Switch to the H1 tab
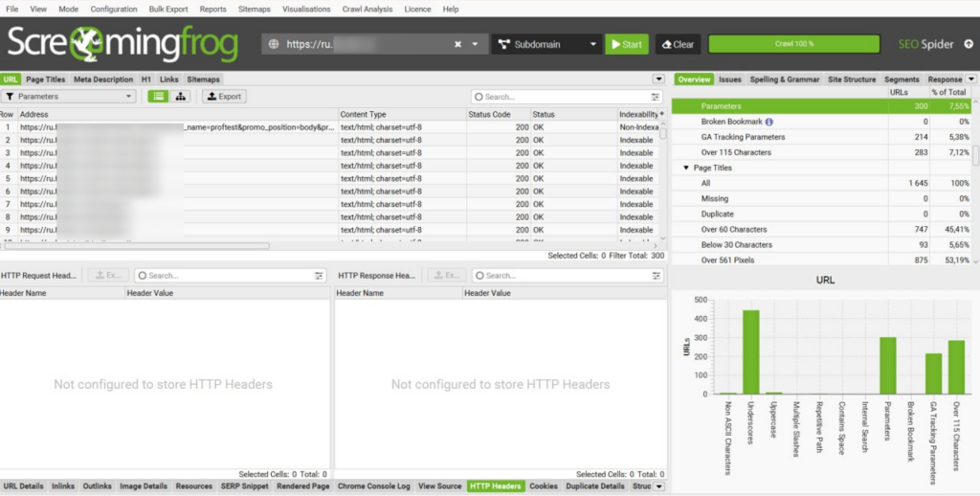The width and height of the screenshot is (980, 496). click(146, 79)
